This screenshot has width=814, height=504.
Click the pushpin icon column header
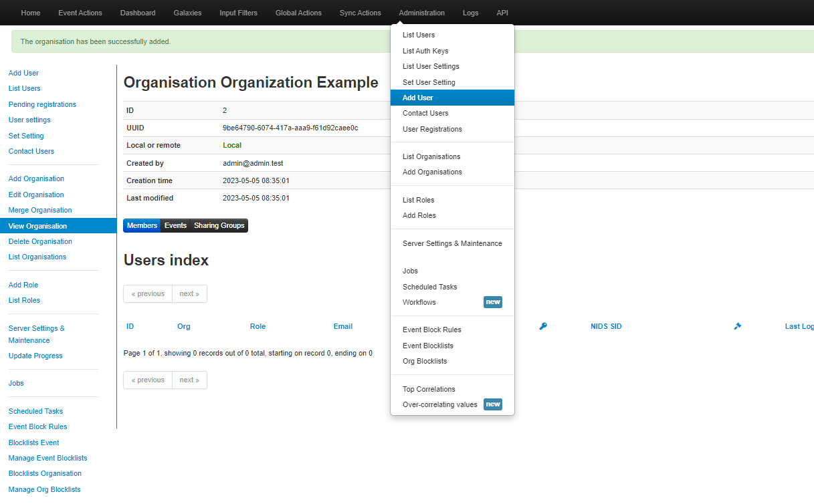click(x=737, y=326)
